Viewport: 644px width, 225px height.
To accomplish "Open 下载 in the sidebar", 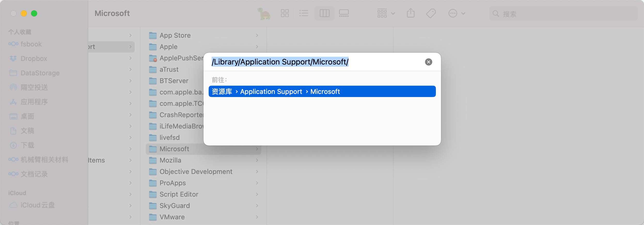I will pos(22,145).
